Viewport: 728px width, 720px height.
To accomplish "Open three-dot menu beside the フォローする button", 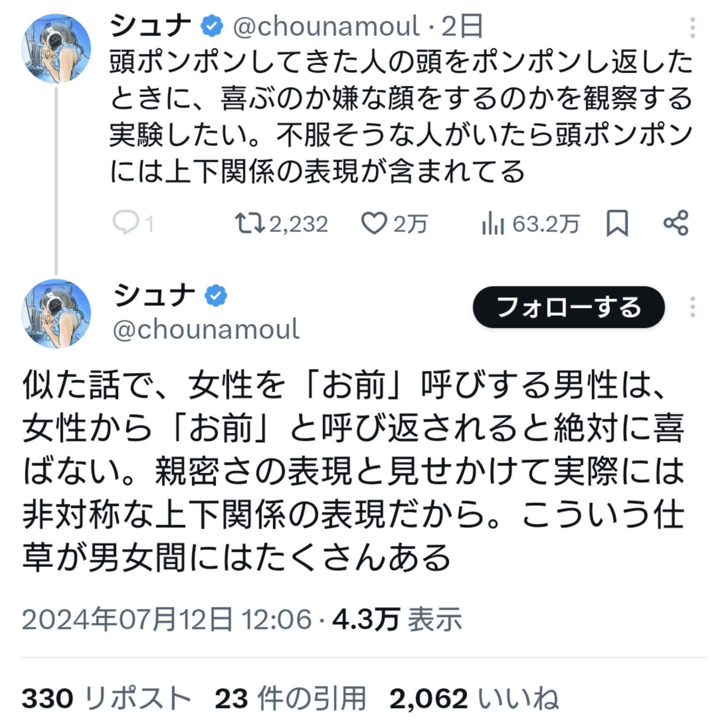I will [x=692, y=307].
